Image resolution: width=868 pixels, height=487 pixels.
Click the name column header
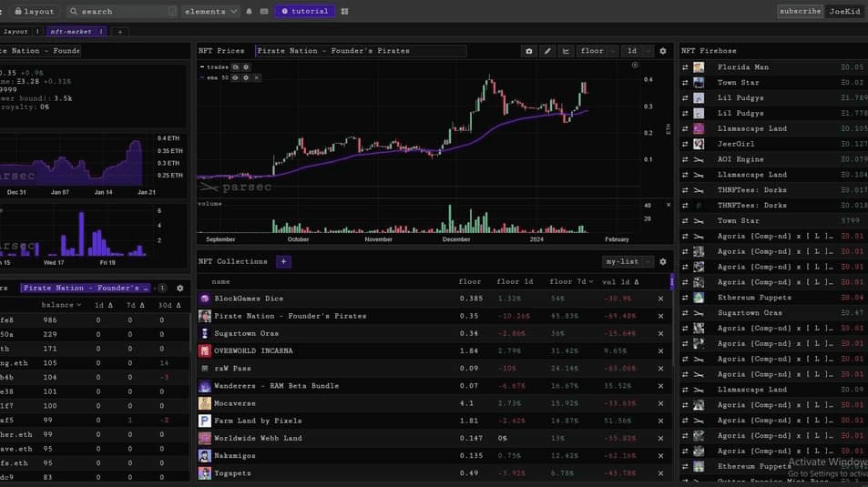221,281
